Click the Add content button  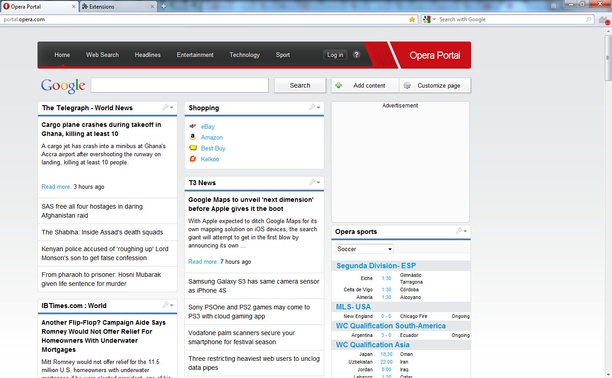(x=365, y=85)
